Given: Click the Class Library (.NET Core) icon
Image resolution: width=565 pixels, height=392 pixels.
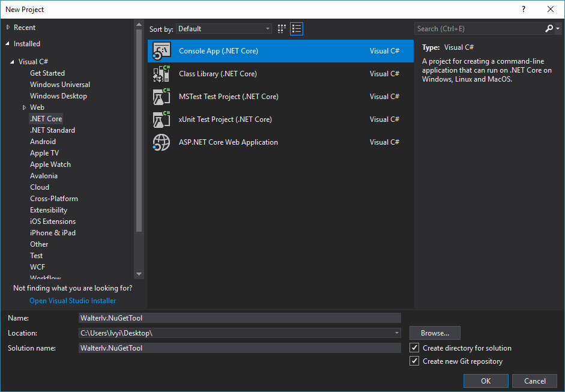Looking at the screenshot, I should 162,74.
